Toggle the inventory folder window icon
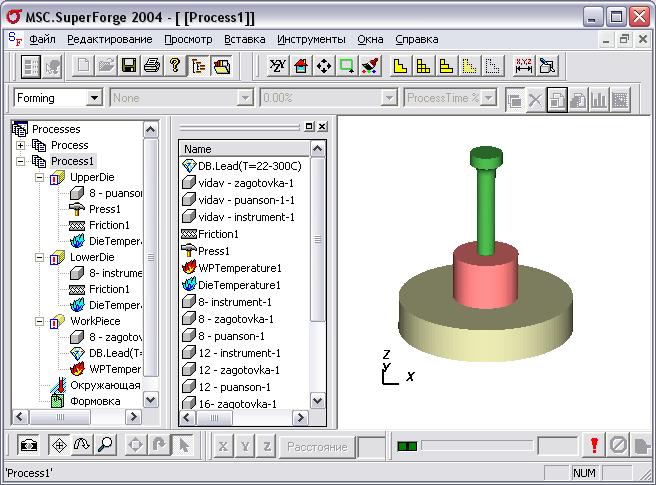This screenshot has height=485, width=656. click(221, 66)
